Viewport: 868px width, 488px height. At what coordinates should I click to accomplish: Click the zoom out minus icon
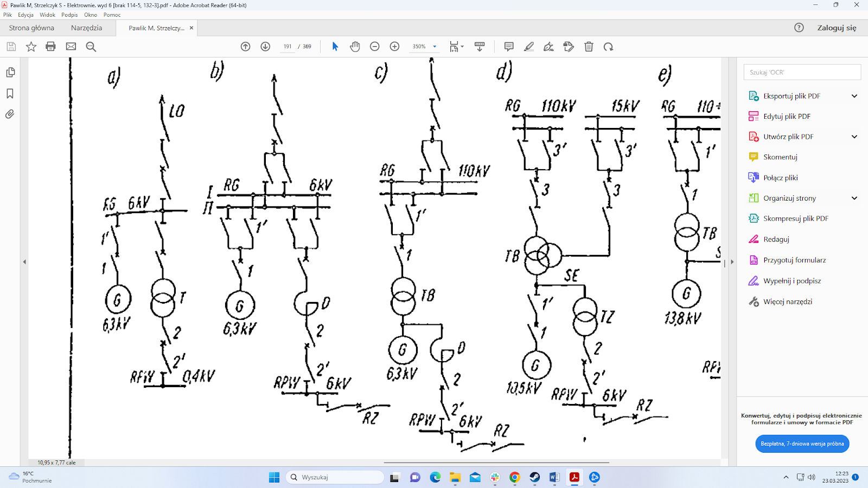374,47
